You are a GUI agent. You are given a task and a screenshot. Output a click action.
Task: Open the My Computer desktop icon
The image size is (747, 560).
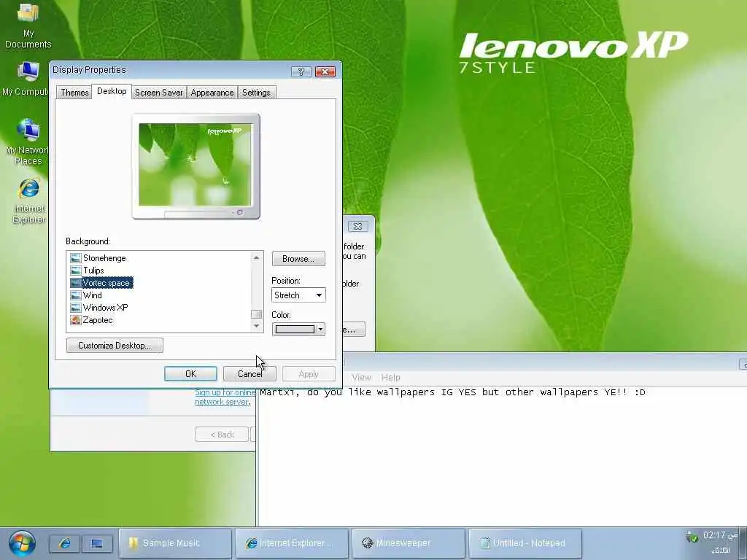click(x=27, y=79)
